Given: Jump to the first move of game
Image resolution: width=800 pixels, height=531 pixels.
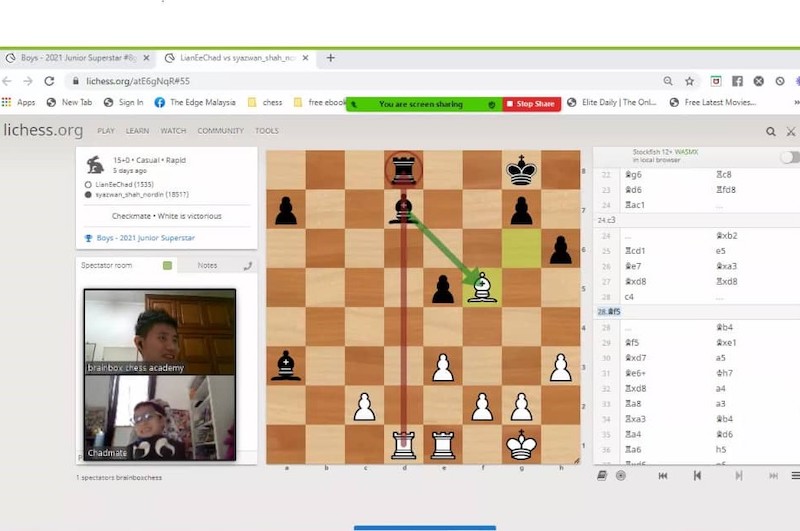Looking at the screenshot, I should click(x=663, y=475).
